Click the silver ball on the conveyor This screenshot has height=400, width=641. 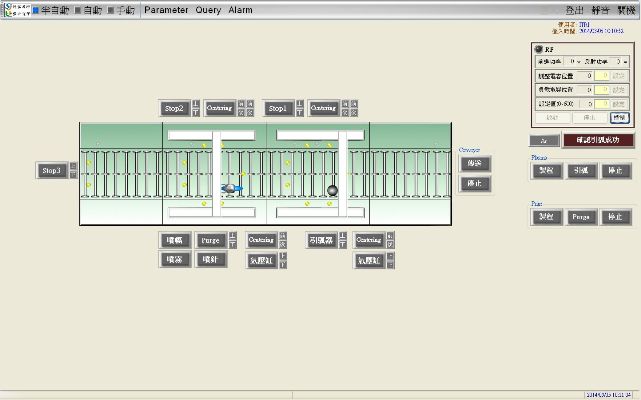[229, 188]
